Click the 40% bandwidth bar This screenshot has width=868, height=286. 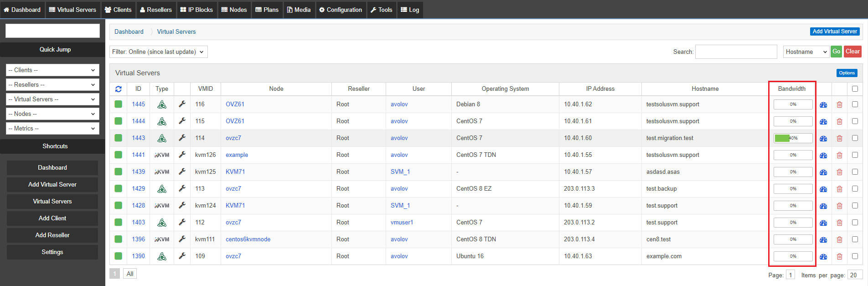(793, 138)
